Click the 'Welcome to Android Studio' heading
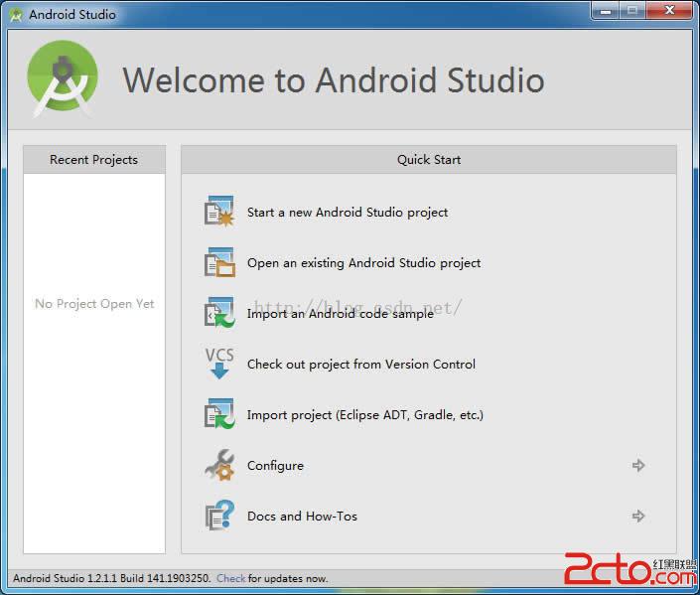700x595 pixels. coord(334,79)
